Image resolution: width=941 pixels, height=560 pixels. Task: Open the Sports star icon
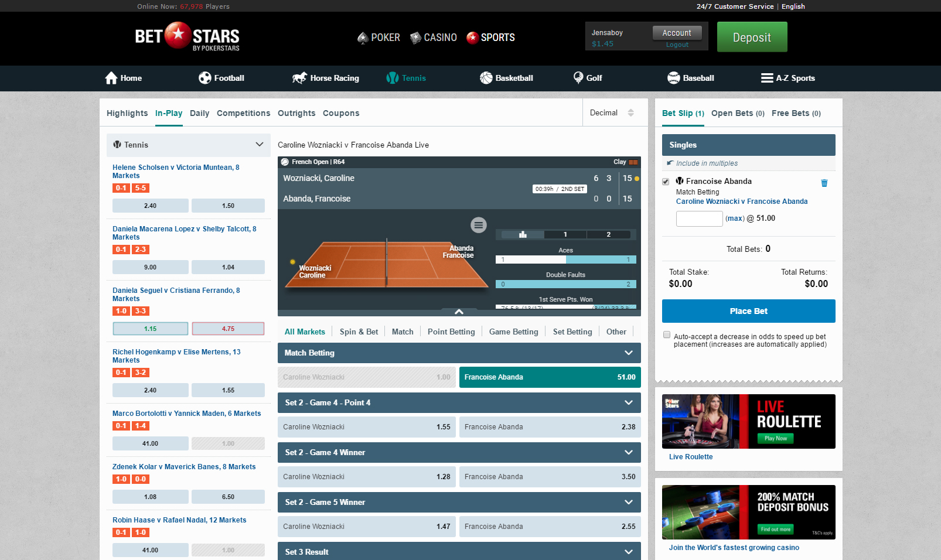(472, 37)
